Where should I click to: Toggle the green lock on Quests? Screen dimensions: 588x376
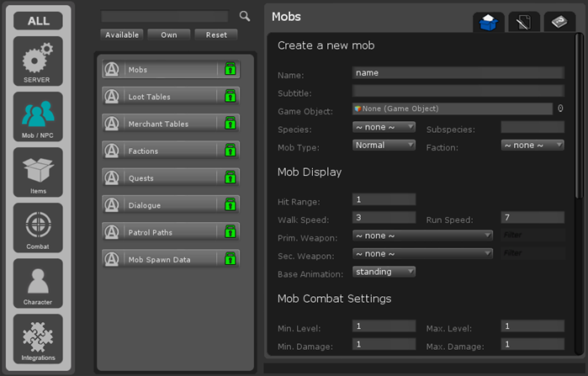pos(230,178)
